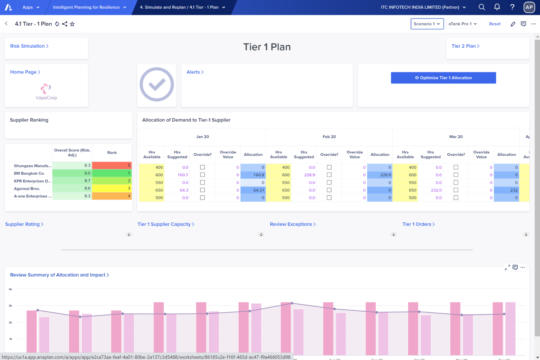The height and width of the screenshot is (360, 540).
Task: Click the vertical page scrollbar
Action: point(537,186)
